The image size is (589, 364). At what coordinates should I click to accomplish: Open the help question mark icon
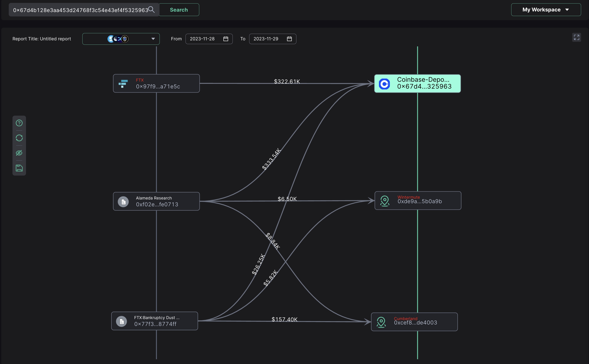pyautogui.click(x=19, y=123)
